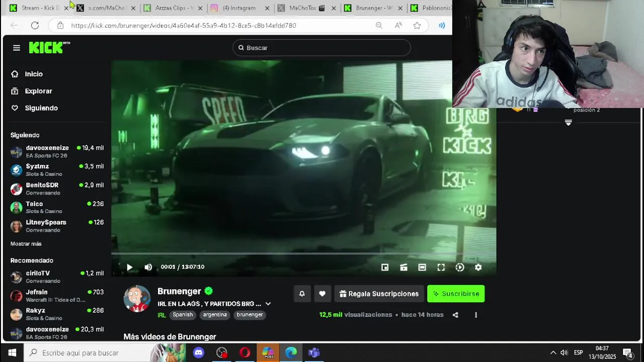Go to the Kick logo homepage

(x=49, y=47)
